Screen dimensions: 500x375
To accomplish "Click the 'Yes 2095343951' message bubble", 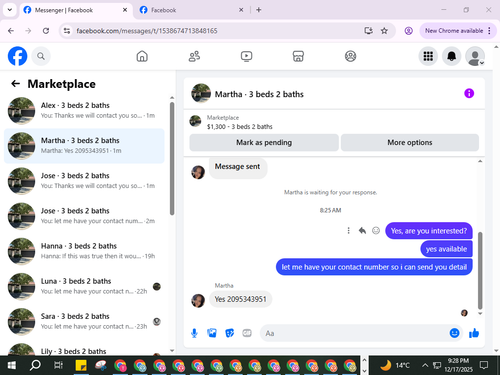I will coord(240,299).
